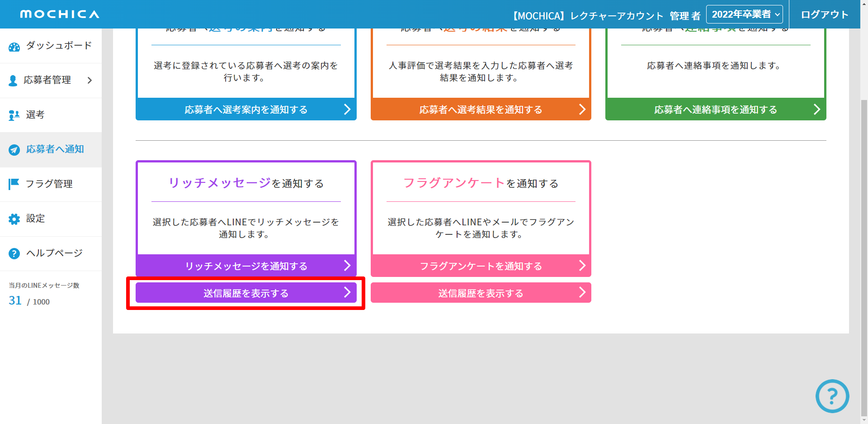Expand the 応募者管理 submenu chevron
This screenshot has height=424, width=868.
tap(90, 81)
